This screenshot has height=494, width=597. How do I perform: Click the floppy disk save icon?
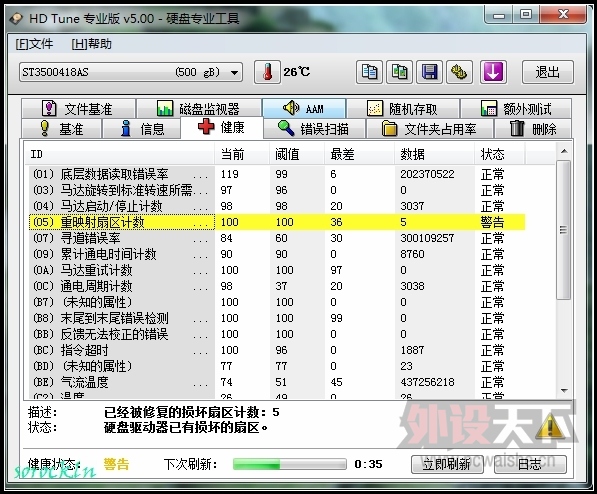(x=429, y=72)
